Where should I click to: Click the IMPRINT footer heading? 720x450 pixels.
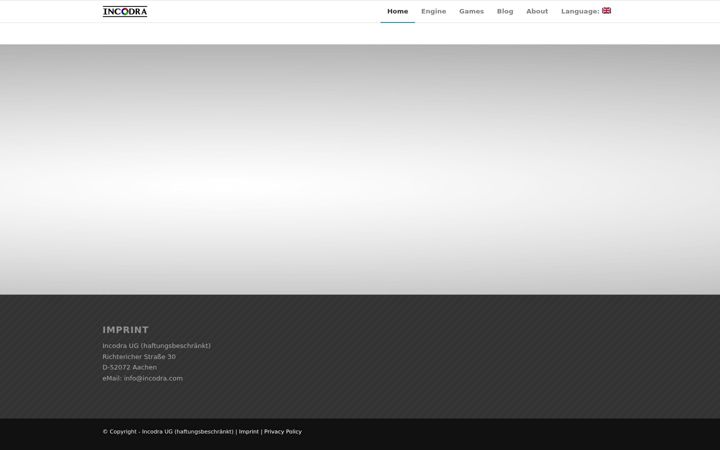(125, 330)
